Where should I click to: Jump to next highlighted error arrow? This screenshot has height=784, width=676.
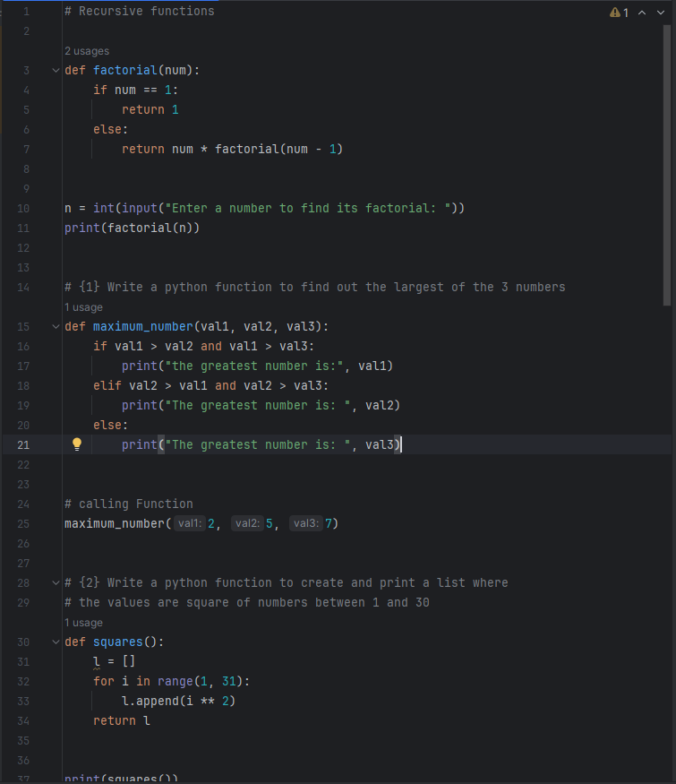(661, 13)
